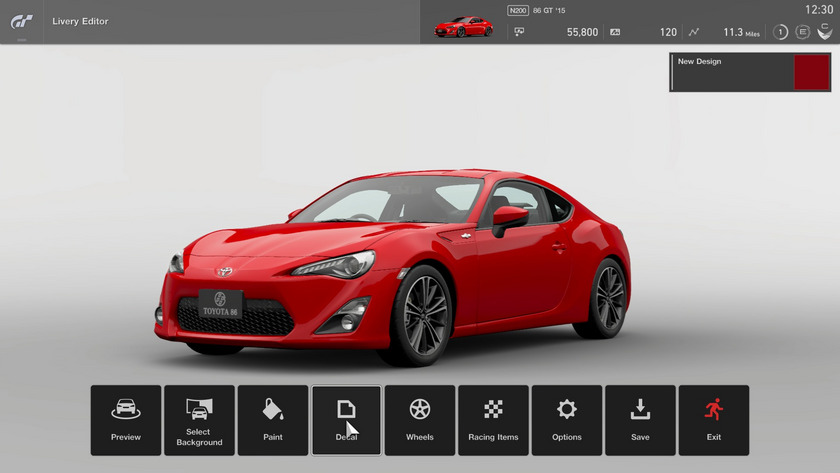Click the red color swatch on New Design
The height and width of the screenshot is (473, 840).
811,73
